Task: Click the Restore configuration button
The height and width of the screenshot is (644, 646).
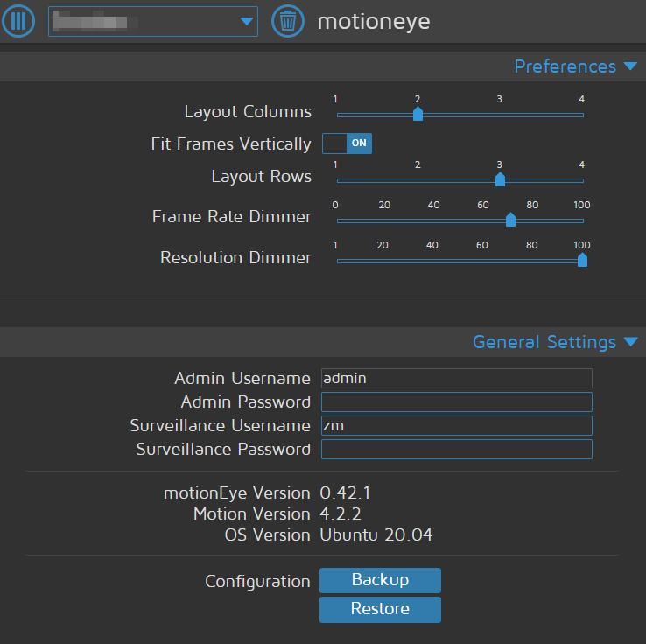Action: [x=380, y=609]
